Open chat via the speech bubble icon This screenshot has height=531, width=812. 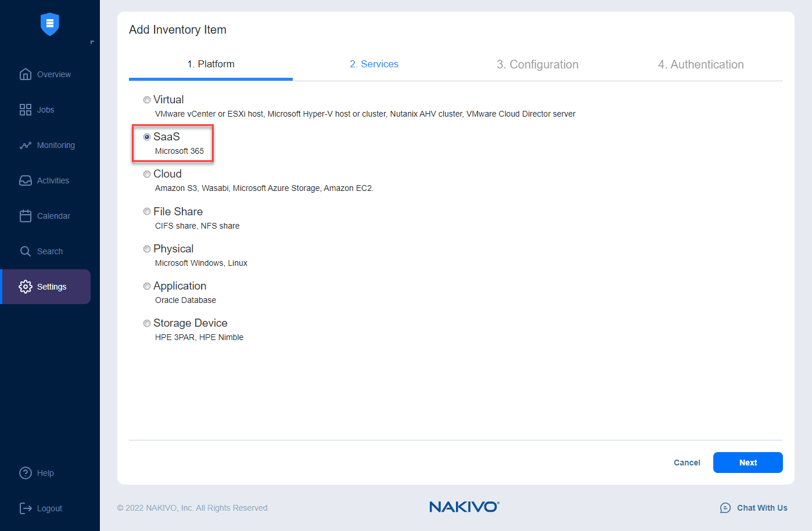[725, 507]
